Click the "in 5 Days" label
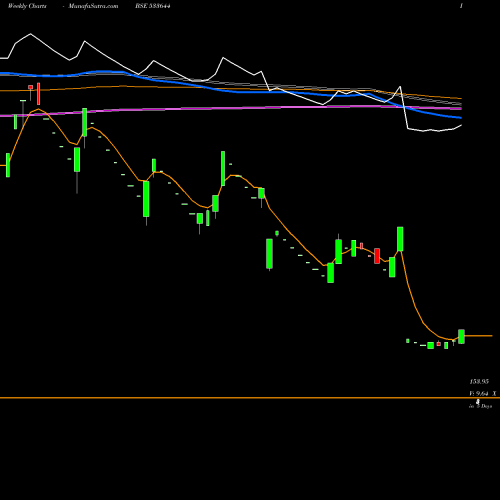500x500 pixels. tap(481, 406)
